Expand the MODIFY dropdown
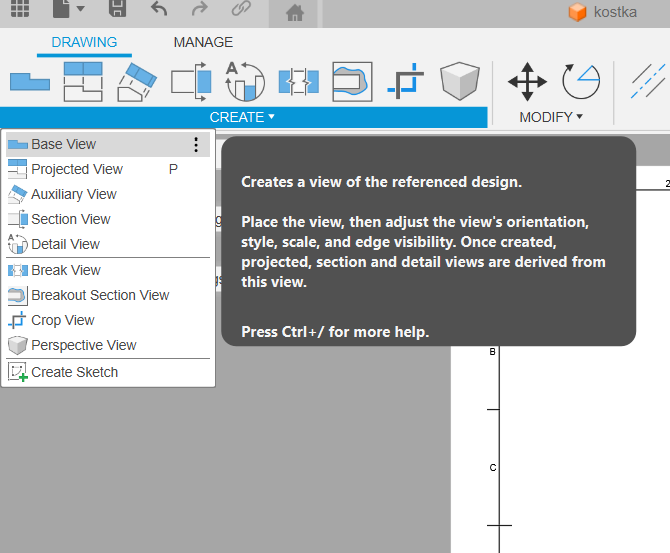 coord(551,117)
